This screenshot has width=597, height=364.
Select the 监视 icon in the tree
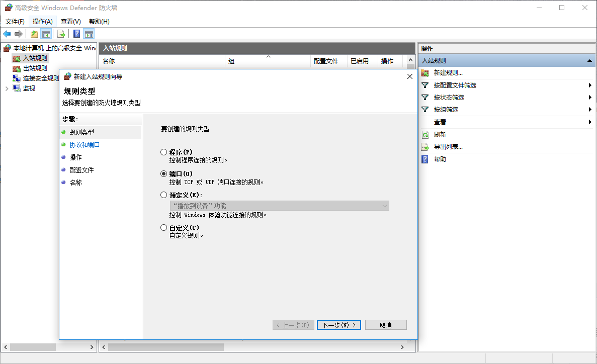pyautogui.click(x=17, y=88)
